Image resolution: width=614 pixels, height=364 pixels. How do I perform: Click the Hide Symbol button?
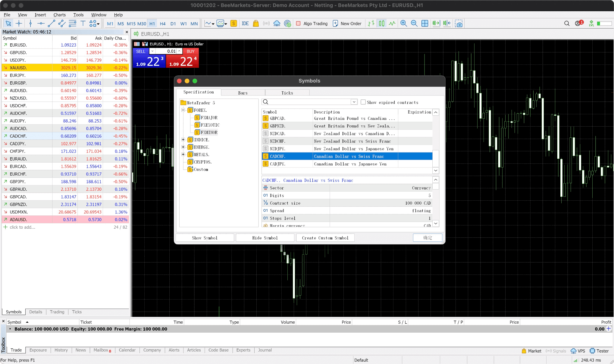(x=265, y=238)
